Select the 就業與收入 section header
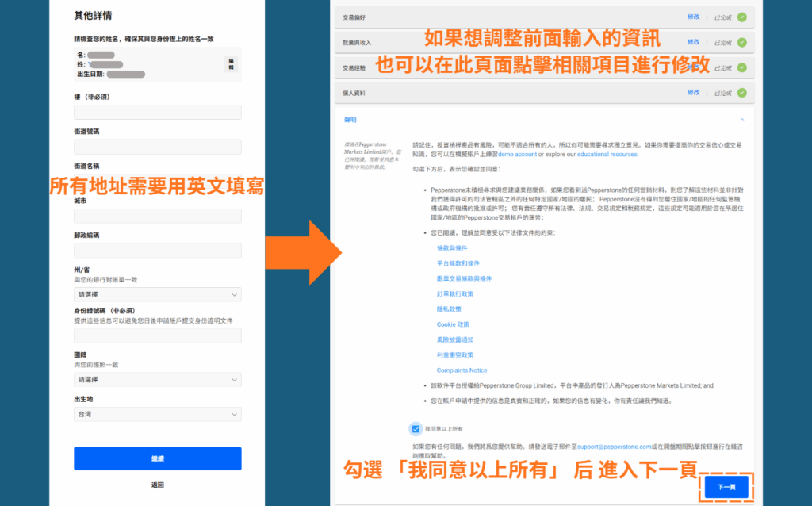 tap(357, 42)
